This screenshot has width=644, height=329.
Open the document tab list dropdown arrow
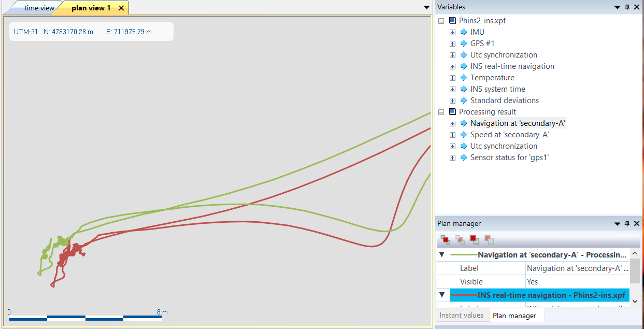coord(426,7)
